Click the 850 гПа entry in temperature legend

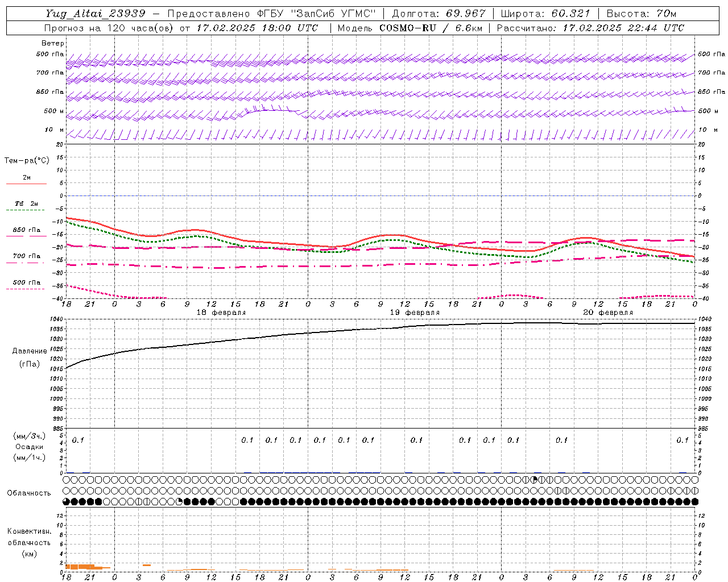tap(27, 230)
